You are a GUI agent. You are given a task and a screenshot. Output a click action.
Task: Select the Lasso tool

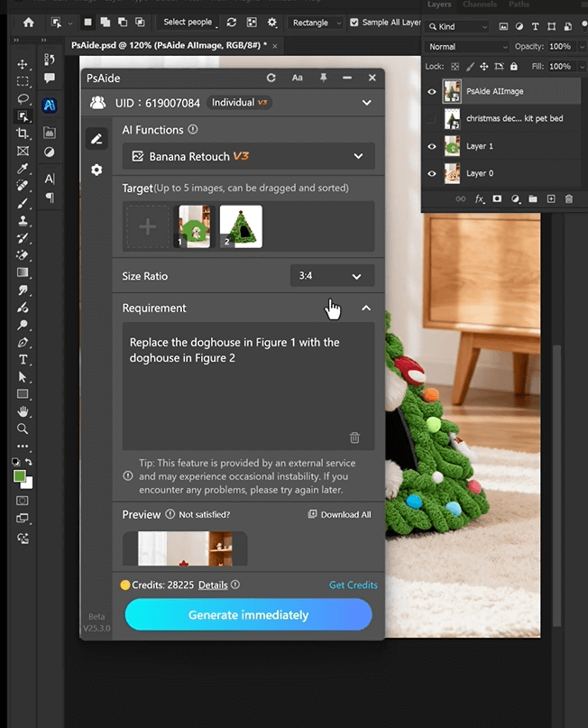point(23,99)
